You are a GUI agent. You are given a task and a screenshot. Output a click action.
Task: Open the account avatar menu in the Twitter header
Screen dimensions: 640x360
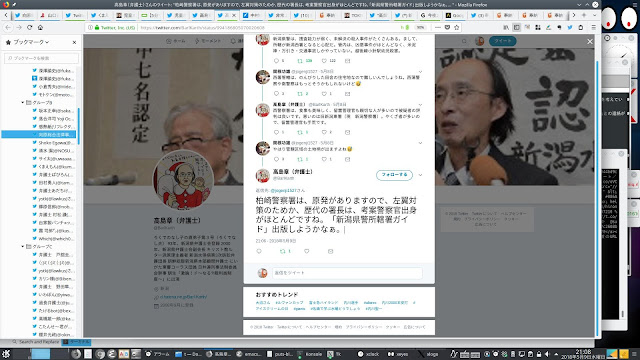click(x=480, y=41)
